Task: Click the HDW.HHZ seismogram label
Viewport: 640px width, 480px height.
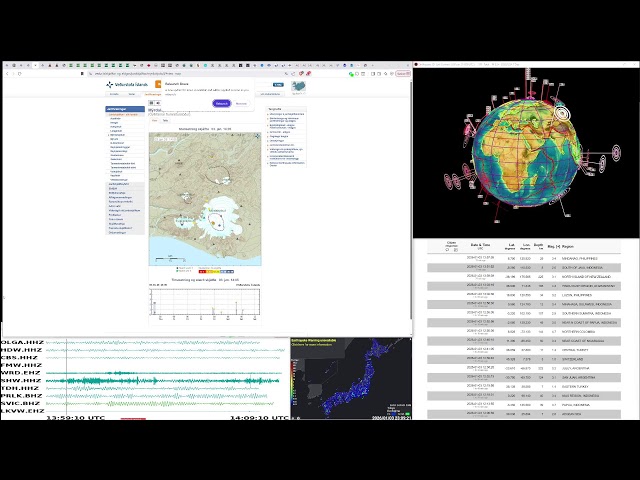Action: pos(21,350)
